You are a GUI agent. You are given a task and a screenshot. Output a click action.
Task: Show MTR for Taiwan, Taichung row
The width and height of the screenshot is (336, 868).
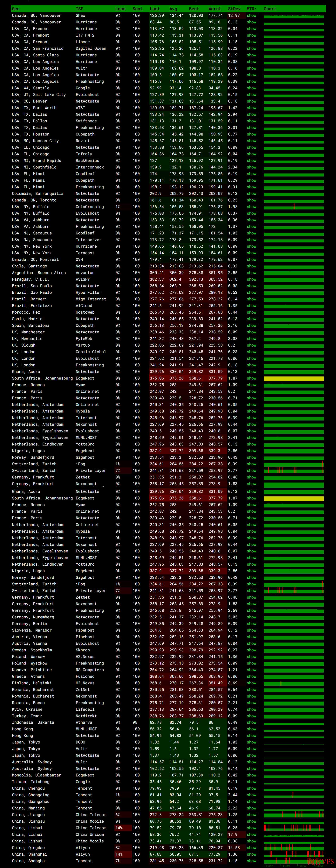[252, 782]
